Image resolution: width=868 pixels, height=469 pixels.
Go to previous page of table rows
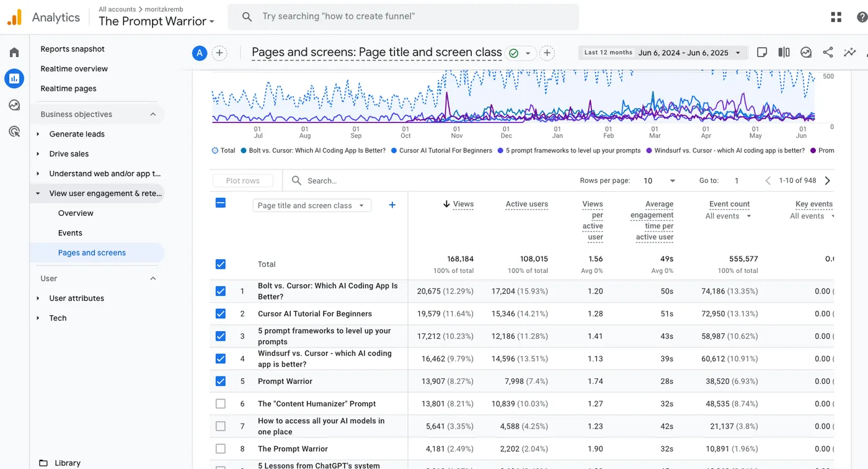768,181
